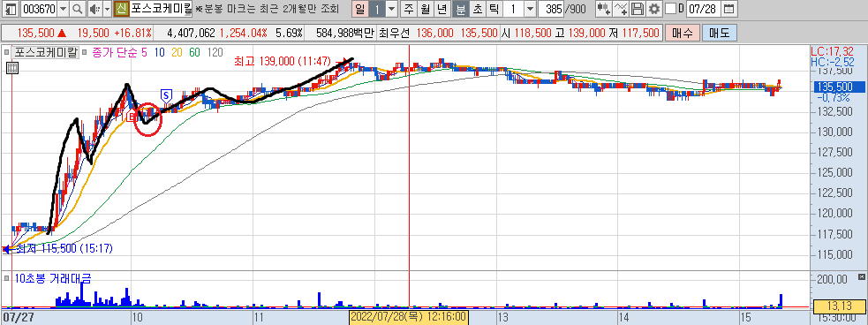Click the small square beside 포스코케미칼 chart label
Image resolution: width=868 pixels, height=325 pixels.
pos(7,53)
